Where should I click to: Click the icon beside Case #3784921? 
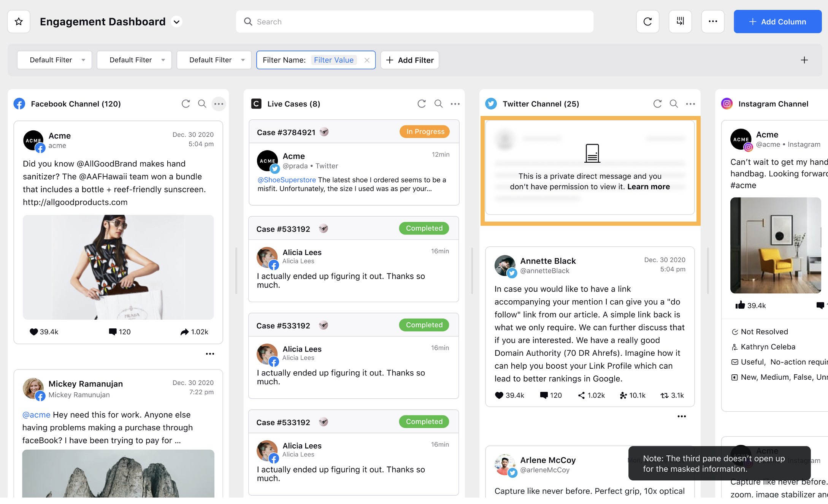pyautogui.click(x=324, y=132)
